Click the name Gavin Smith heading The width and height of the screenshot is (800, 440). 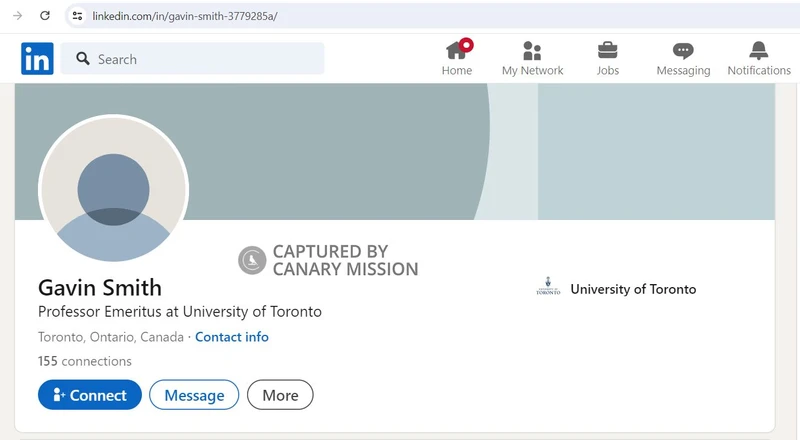100,288
